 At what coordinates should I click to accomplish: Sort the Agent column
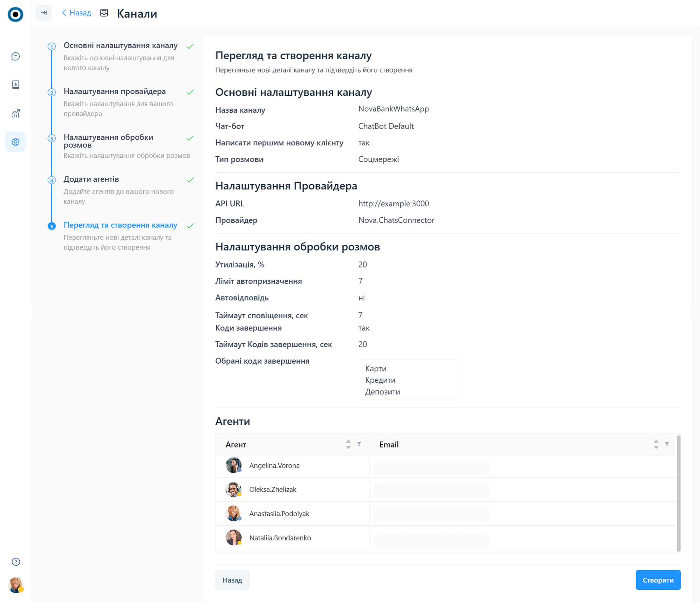[x=348, y=444]
